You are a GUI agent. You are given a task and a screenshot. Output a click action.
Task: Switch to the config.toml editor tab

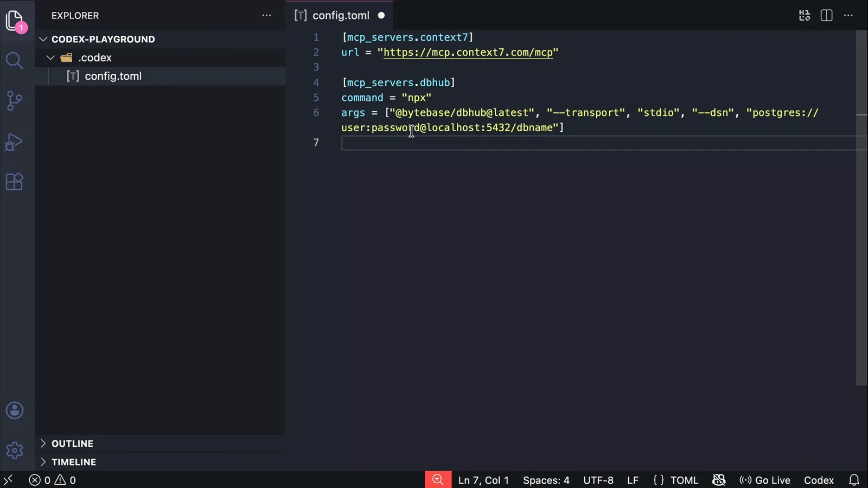pos(341,15)
